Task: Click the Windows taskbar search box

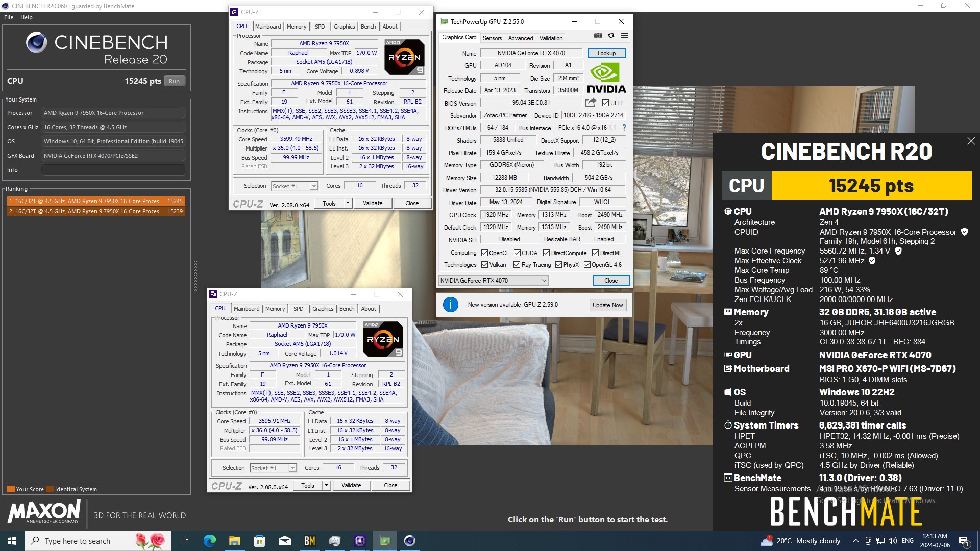Action: [98, 541]
